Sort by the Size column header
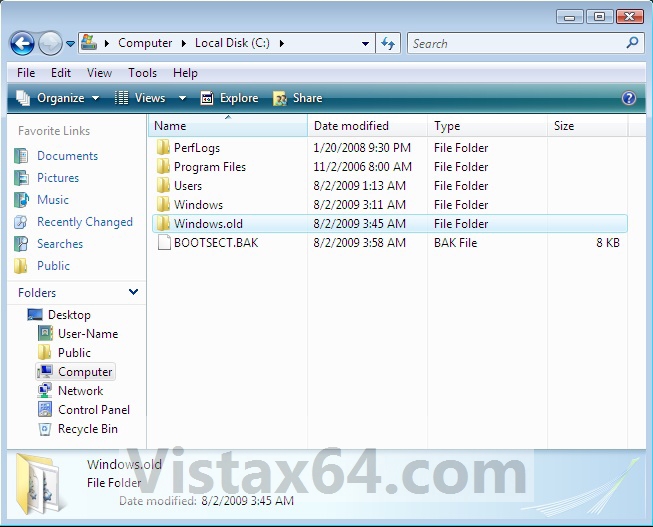This screenshot has width=653, height=527. [x=588, y=126]
